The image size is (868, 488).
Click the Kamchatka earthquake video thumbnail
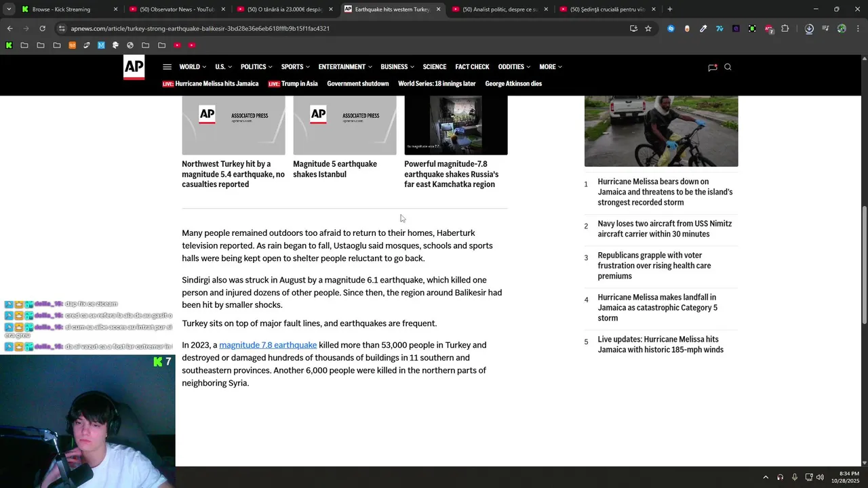point(456,125)
